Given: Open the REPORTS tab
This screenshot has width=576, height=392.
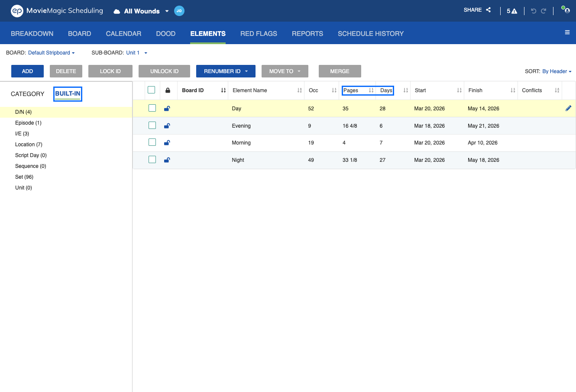Looking at the screenshot, I should (307, 33).
